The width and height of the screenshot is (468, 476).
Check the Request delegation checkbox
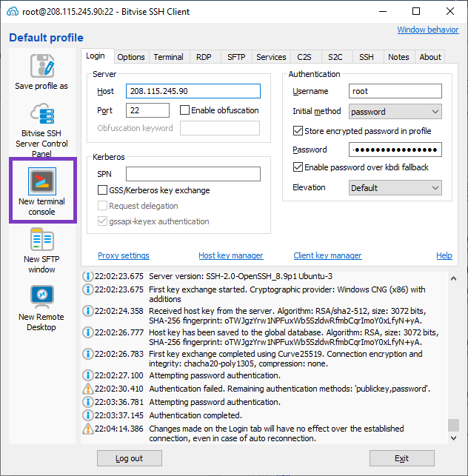(x=102, y=206)
